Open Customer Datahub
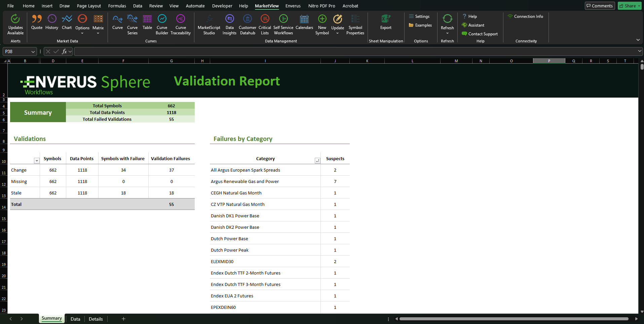Screen dimensions: 644x324 [x=248, y=24]
